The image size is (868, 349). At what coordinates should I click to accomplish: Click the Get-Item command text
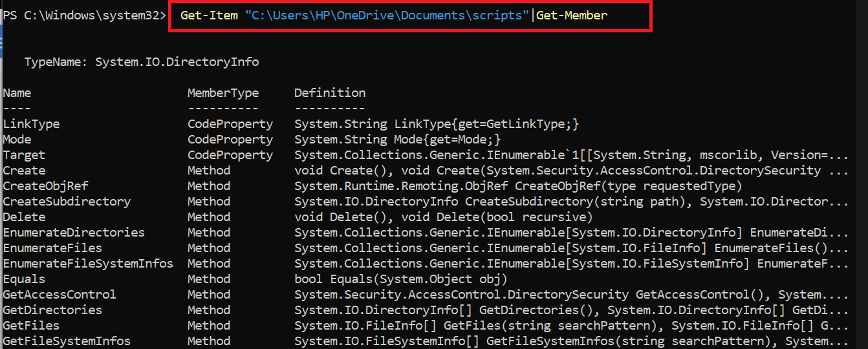pyautogui.click(x=209, y=16)
